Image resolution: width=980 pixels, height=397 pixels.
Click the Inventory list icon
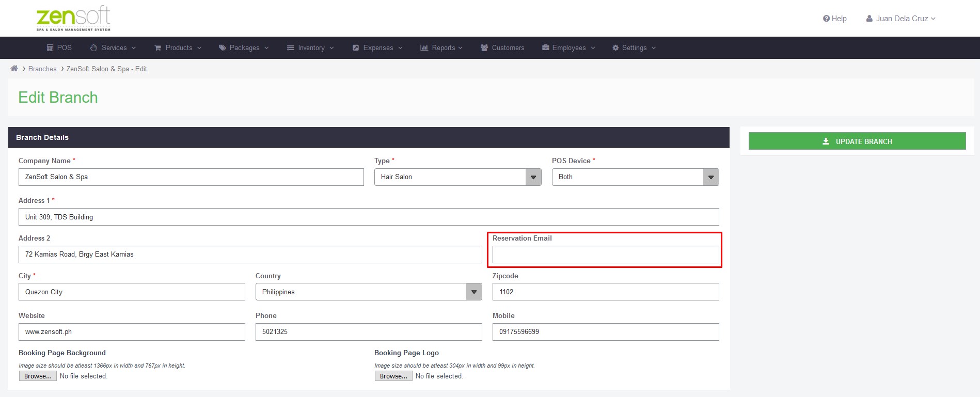coord(291,48)
